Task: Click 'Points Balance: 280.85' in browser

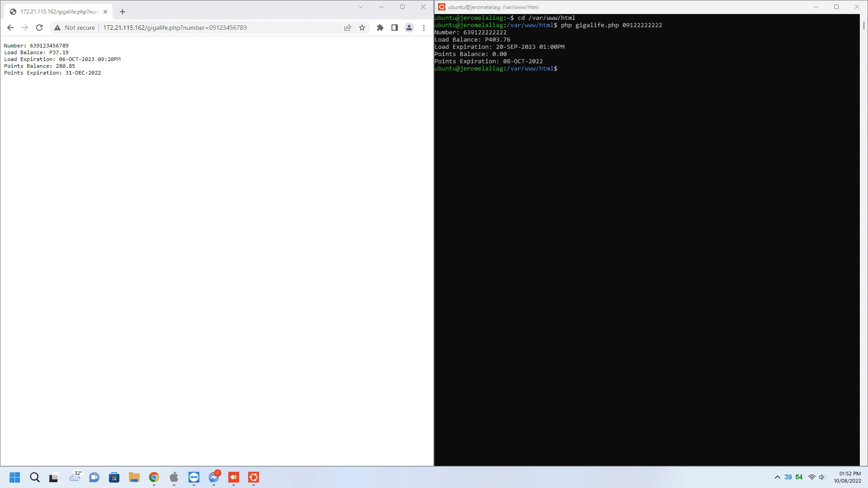Action: coord(39,66)
